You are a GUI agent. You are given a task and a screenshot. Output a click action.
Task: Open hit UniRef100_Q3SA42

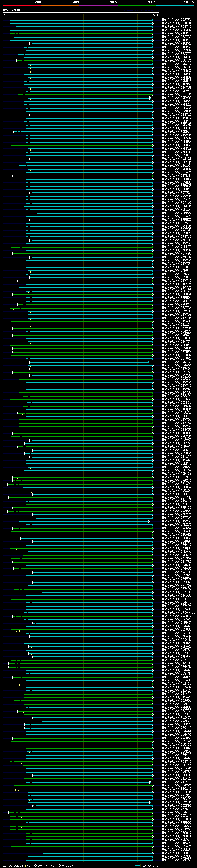177,345
